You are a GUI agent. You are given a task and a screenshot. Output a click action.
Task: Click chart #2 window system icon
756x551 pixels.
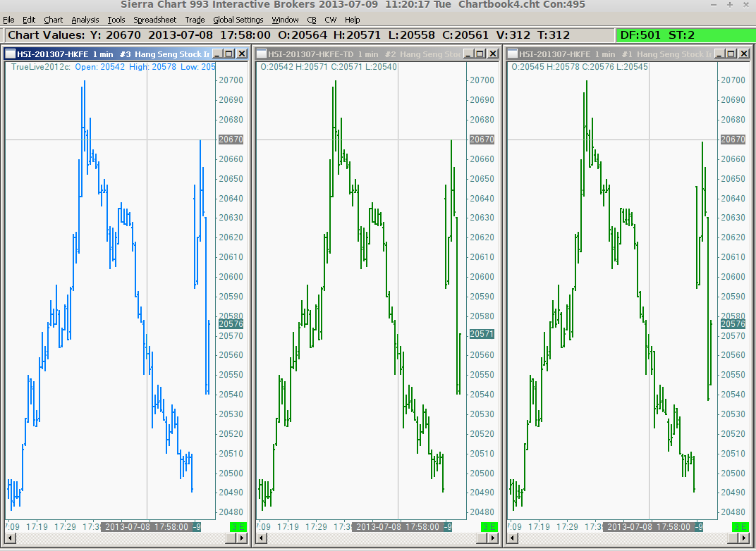point(262,54)
